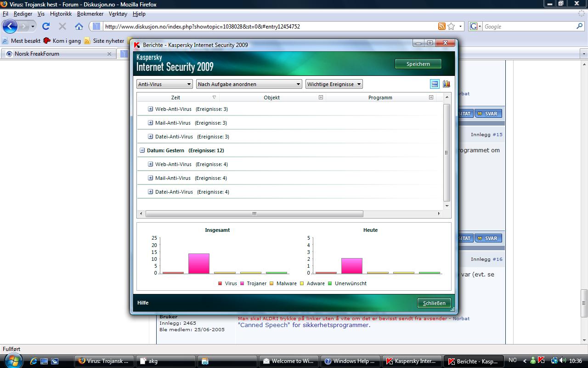Screen dimensions: 588x368
Task: Click vertical scrollbar thumb in report list
Action: [x=447, y=153]
